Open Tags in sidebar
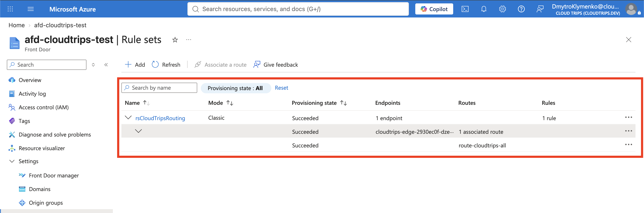This screenshot has height=213, width=644. click(x=24, y=121)
